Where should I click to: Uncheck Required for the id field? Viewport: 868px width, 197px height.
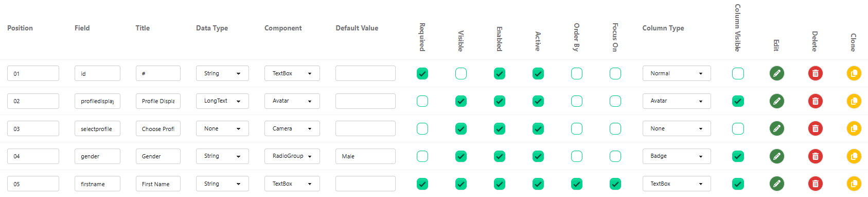(x=422, y=74)
